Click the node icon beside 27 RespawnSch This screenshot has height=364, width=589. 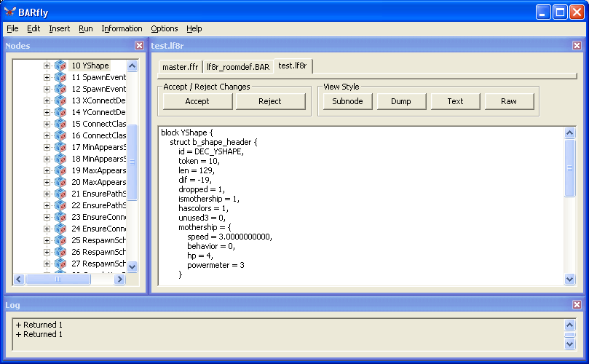[60, 264]
